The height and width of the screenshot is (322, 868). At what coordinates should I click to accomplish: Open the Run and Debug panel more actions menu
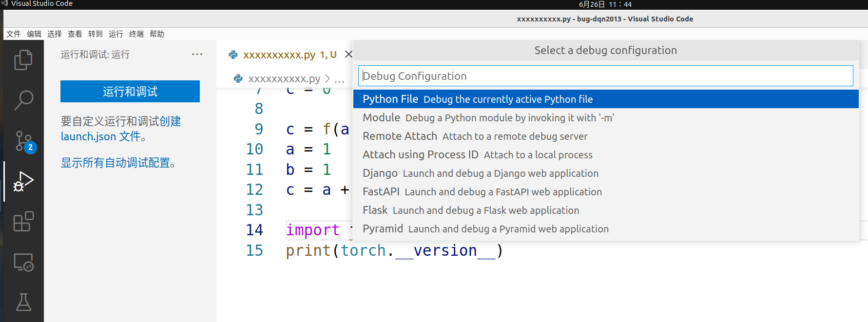(x=197, y=54)
